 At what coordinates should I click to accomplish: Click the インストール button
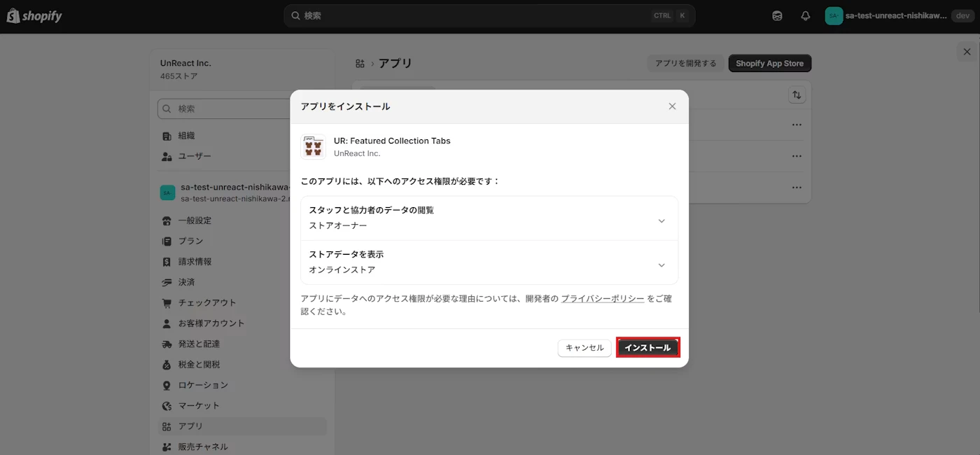pyautogui.click(x=647, y=348)
